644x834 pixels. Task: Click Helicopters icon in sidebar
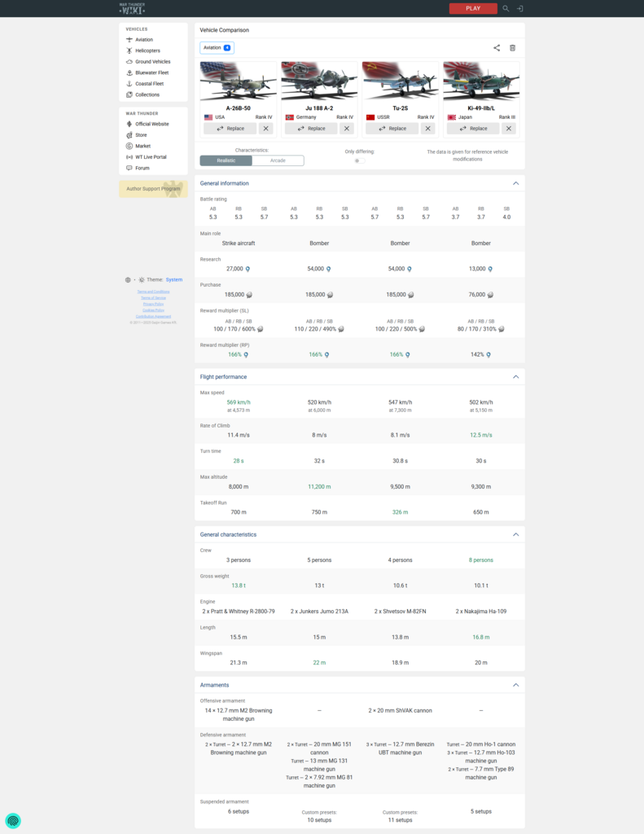point(129,50)
